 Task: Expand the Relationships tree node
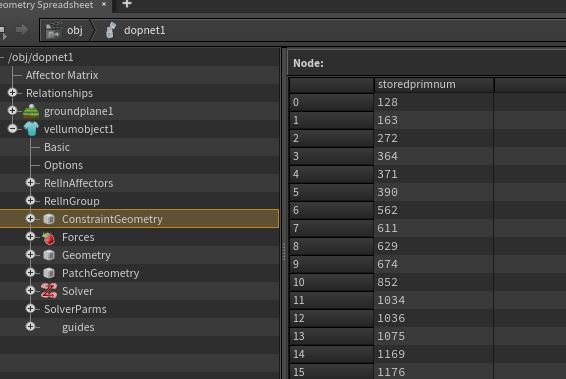pos(13,93)
